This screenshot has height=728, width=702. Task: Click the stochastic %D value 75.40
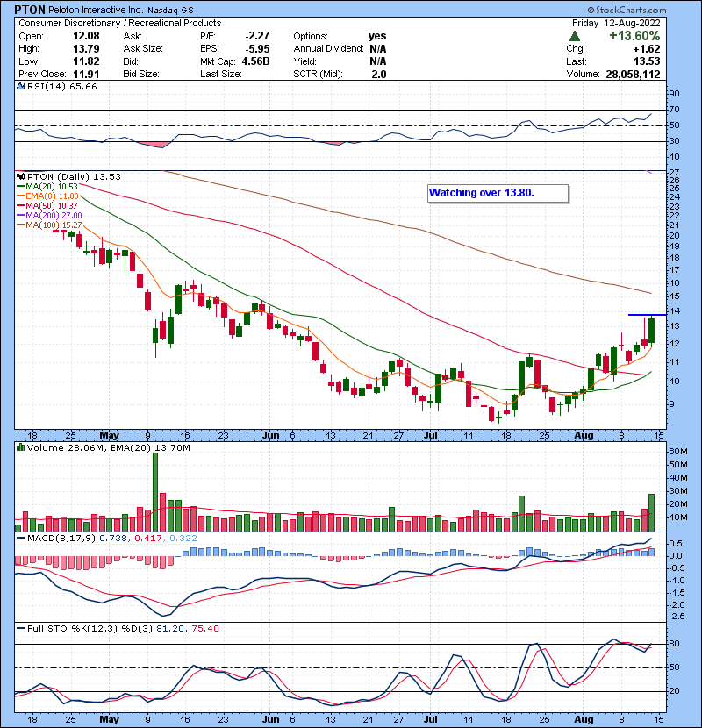click(x=204, y=628)
